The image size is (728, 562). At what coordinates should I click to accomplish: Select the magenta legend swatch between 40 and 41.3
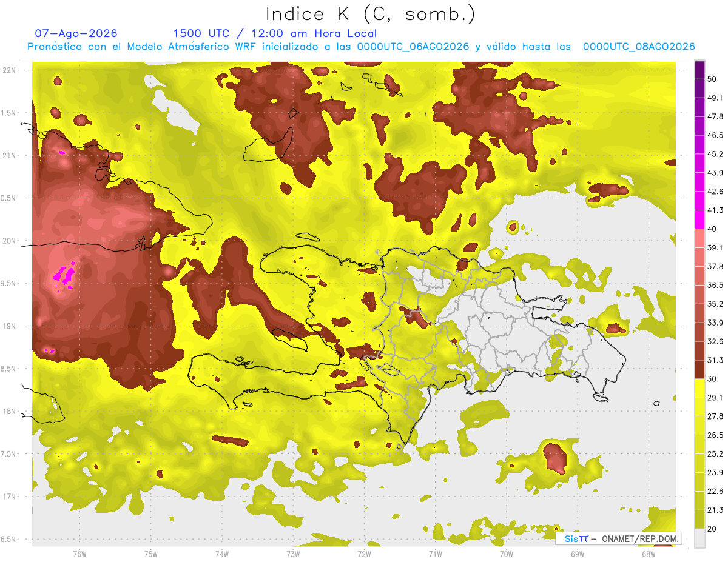(x=699, y=220)
